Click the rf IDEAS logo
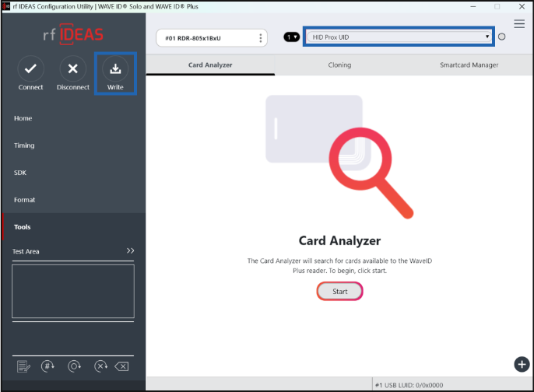 pos(73,34)
